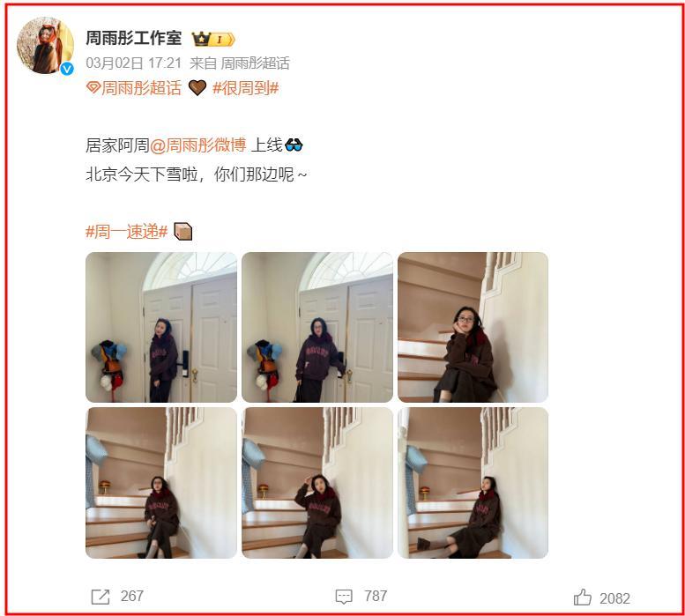
Task: Open bottom-left staircase photo
Action: 161,483
